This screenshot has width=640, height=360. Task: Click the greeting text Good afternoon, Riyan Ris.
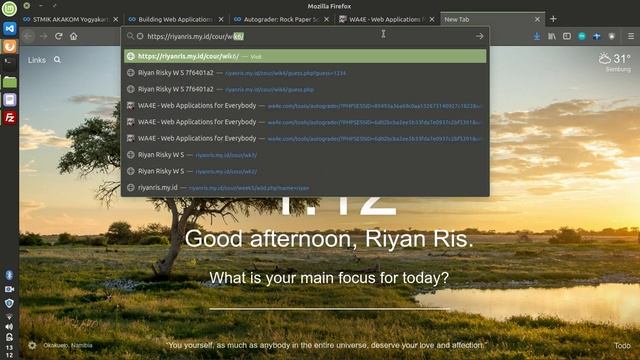click(329, 238)
